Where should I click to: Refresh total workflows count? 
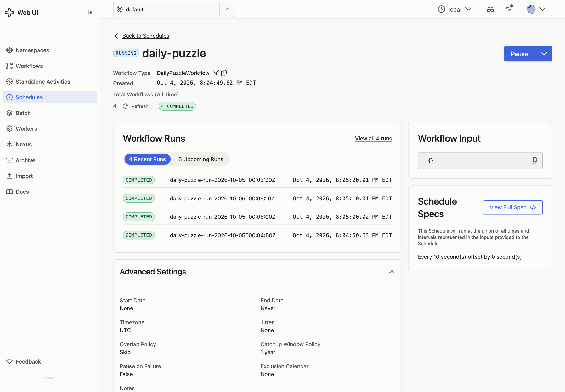pyautogui.click(x=135, y=106)
